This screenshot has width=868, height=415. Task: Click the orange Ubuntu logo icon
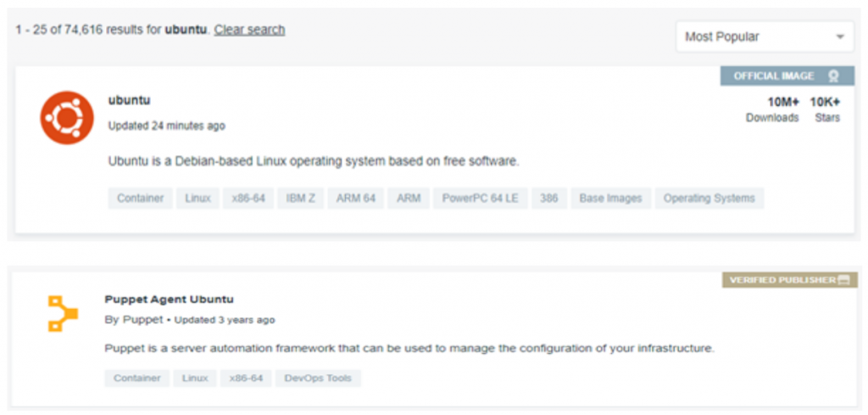pyautogui.click(x=67, y=117)
